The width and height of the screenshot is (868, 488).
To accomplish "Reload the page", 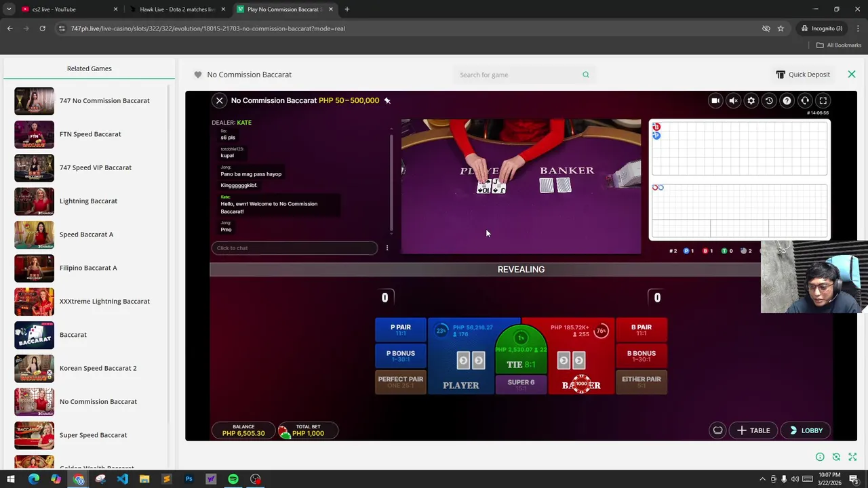I will point(42,28).
